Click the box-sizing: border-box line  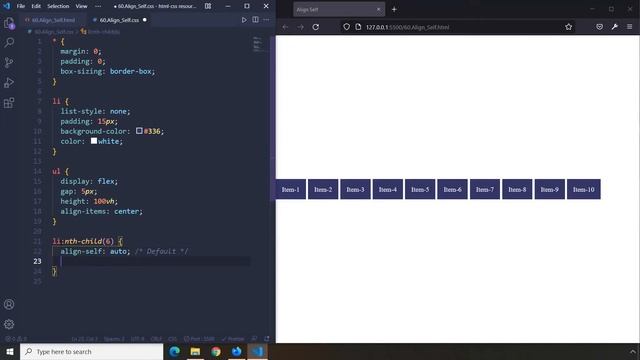tap(108, 71)
